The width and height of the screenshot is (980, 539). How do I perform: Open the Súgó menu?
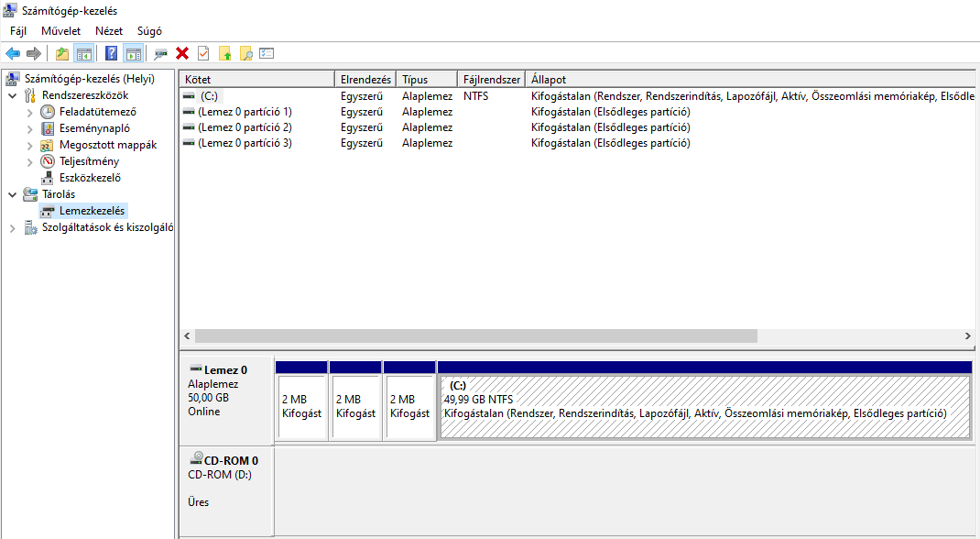pos(149,30)
